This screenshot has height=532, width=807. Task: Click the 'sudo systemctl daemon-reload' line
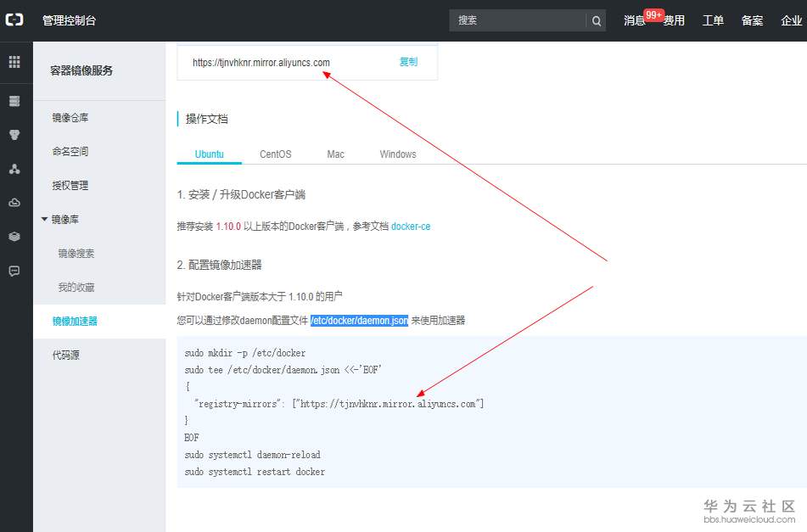click(x=252, y=455)
